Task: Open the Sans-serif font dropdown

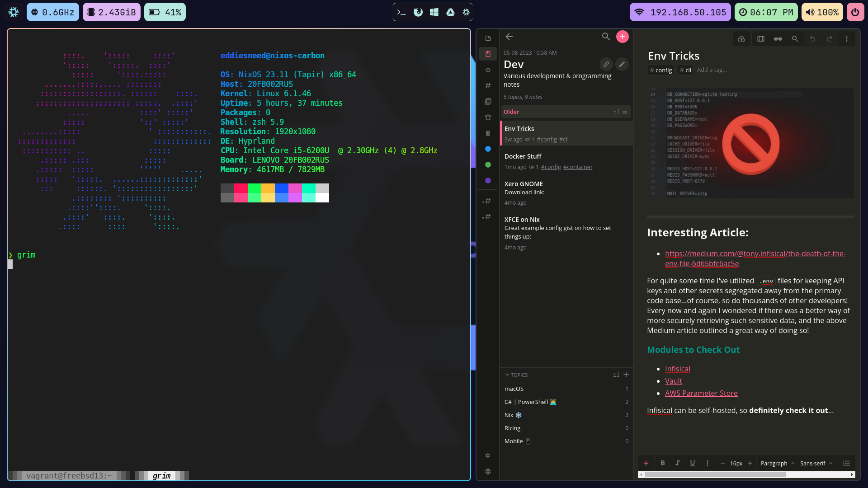Action: [x=816, y=463]
